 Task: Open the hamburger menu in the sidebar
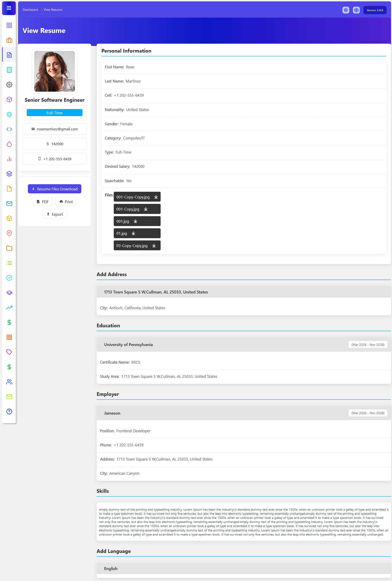point(9,8)
